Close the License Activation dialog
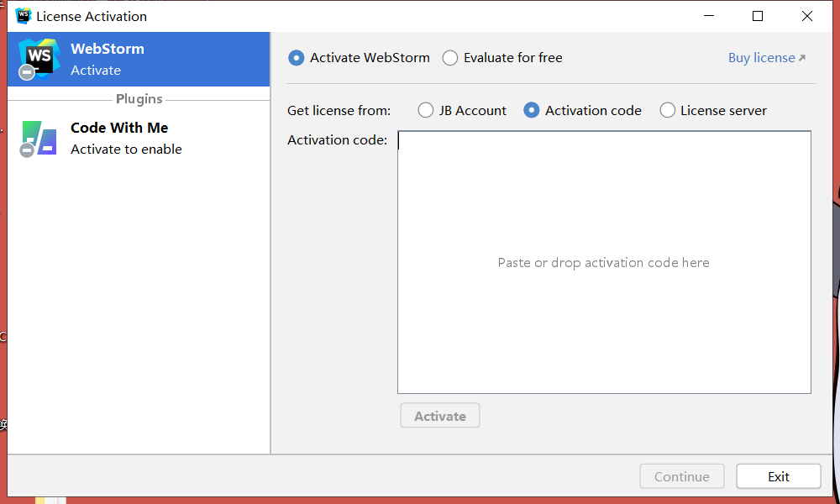This screenshot has height=504, width=840. point(806,16)
